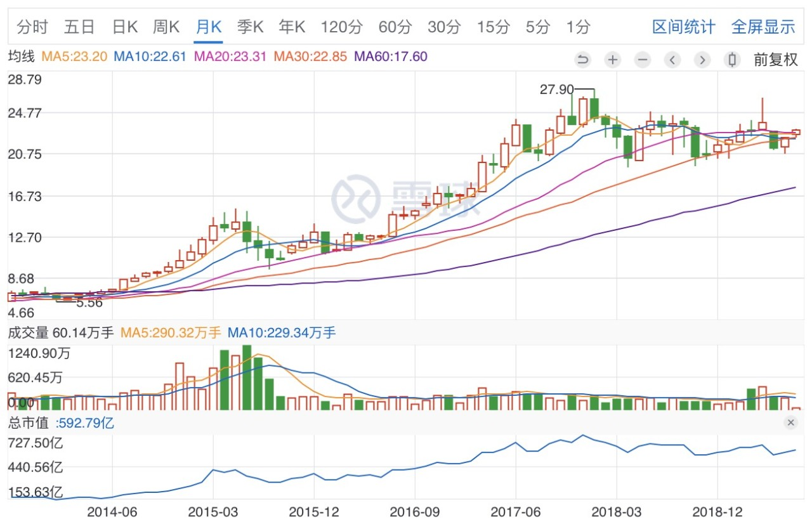
Task: Shift chart left with left arrow icon
Action: click(672, 60)
